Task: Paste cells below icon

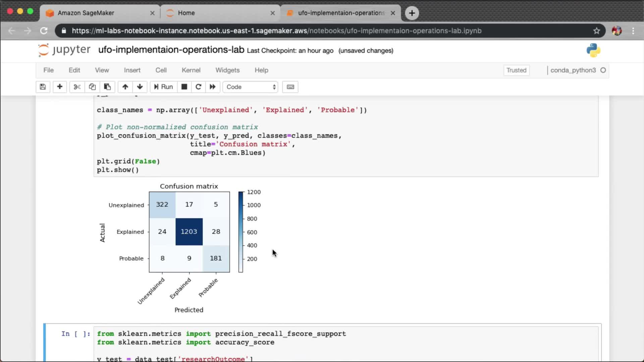Action: [107, 87]
